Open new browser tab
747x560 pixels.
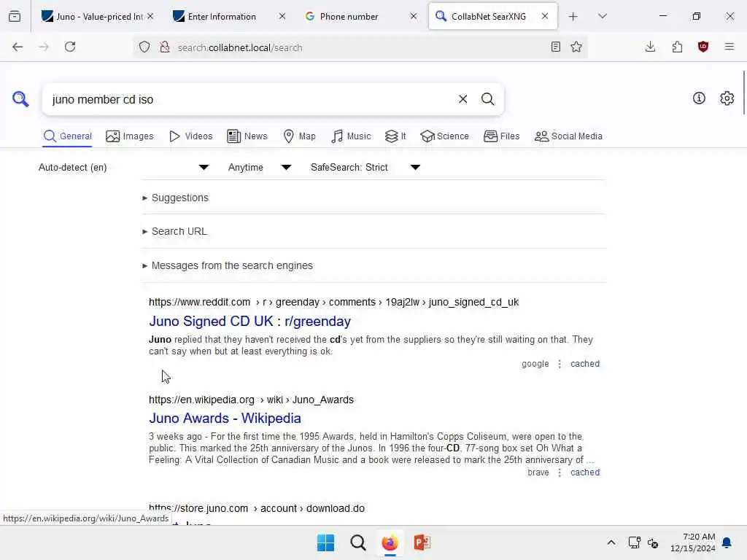[x=573, y=17]
